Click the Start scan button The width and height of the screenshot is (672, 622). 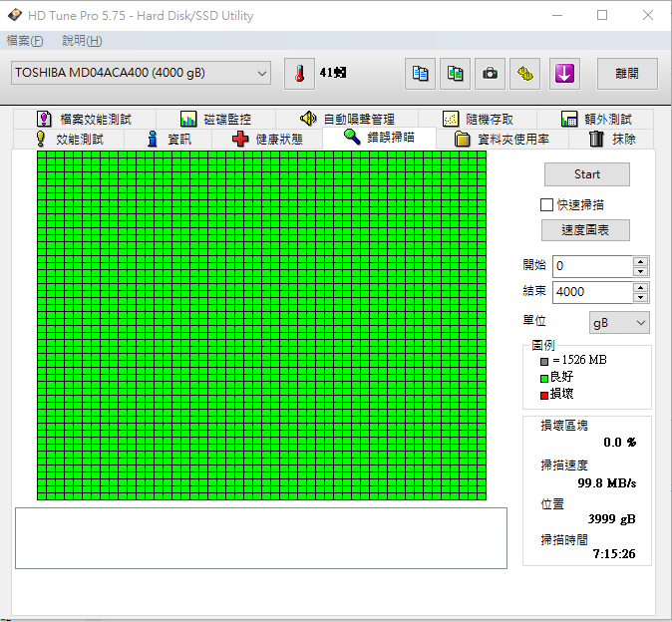(586, 174)
